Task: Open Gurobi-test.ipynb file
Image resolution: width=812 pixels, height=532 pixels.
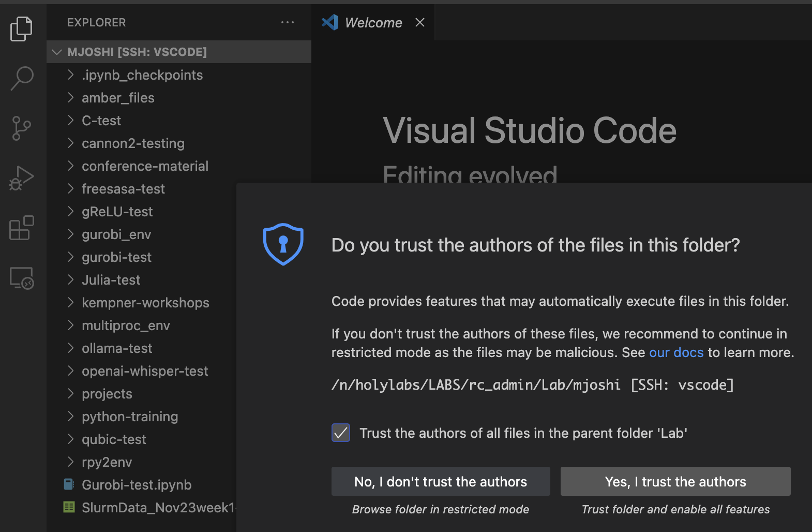Action: click(137, 485)
